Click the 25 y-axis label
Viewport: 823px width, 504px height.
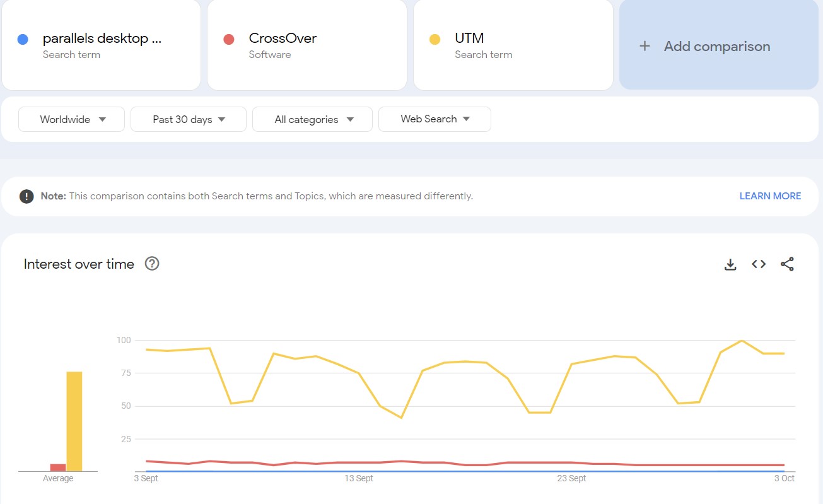pos(125,439)
